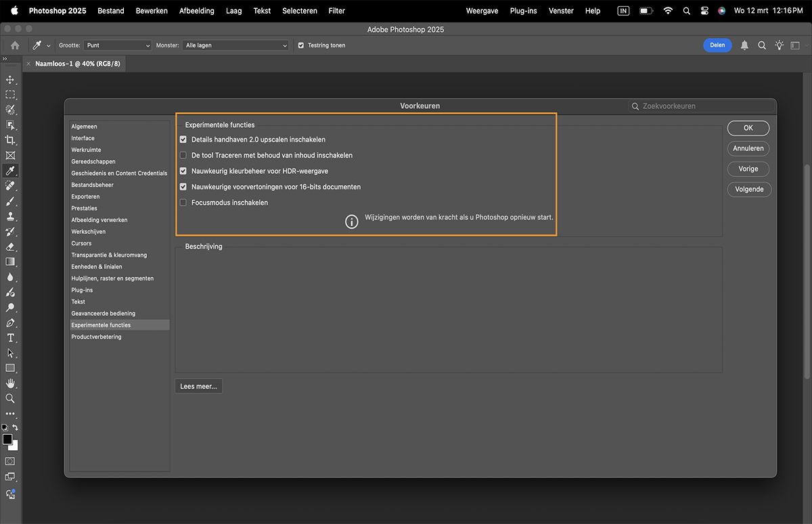Select the Brush tool
Viewport: 812px width, 524px height.
(x=10, y=201)
